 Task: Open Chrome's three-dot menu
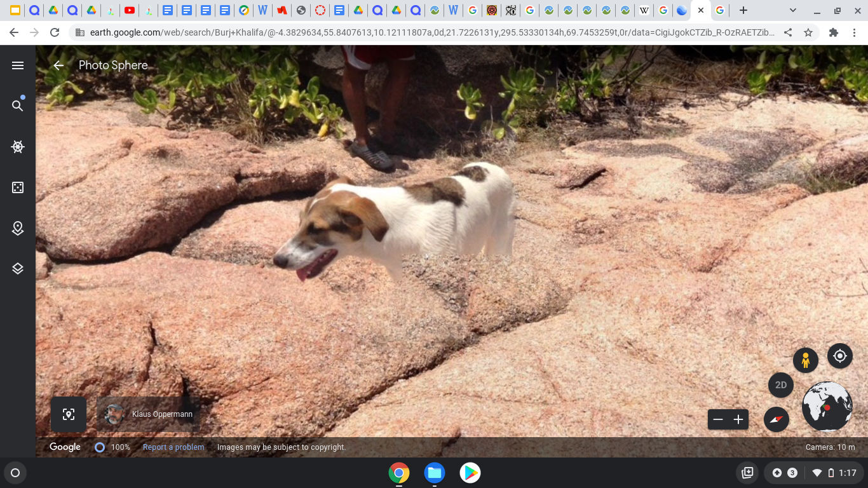tap(854, 32)
